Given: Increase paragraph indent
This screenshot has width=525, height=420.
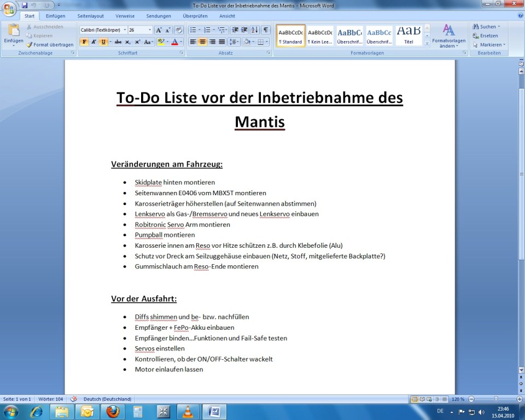Looking at the screenshot, I should (244, 30).
